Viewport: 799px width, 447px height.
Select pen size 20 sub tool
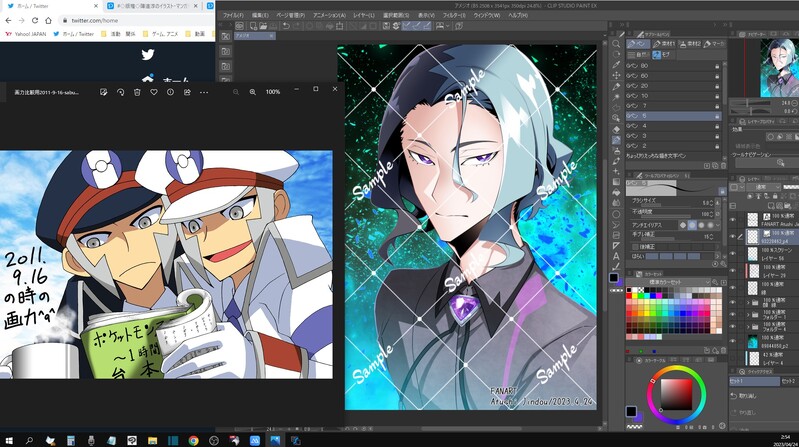(x=673, y=86)
